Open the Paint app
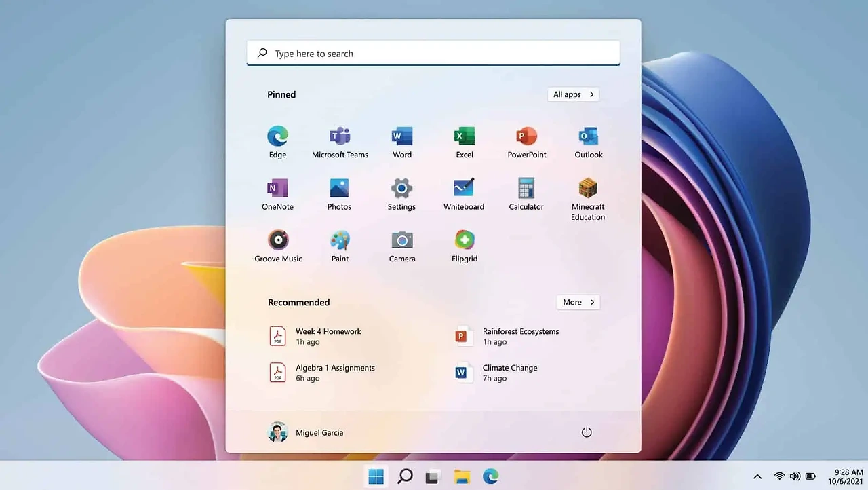This screenshot has width=868, height=490. coord(340,246)
